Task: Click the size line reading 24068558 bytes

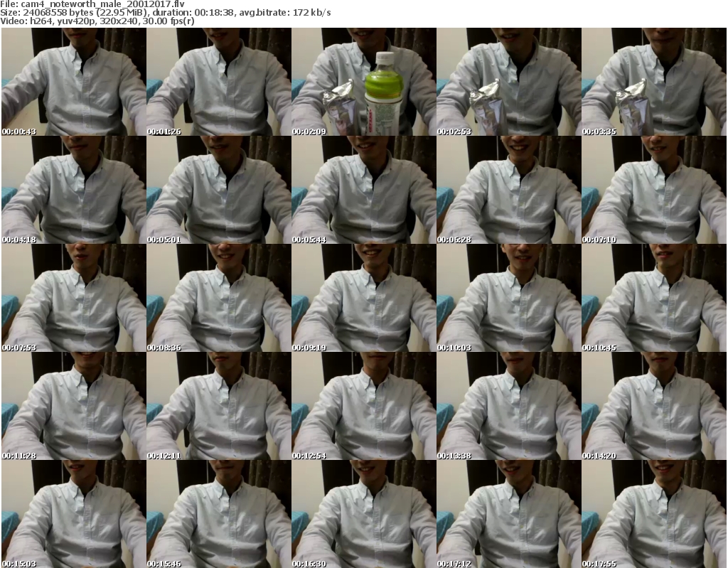Action: (165, 13)
